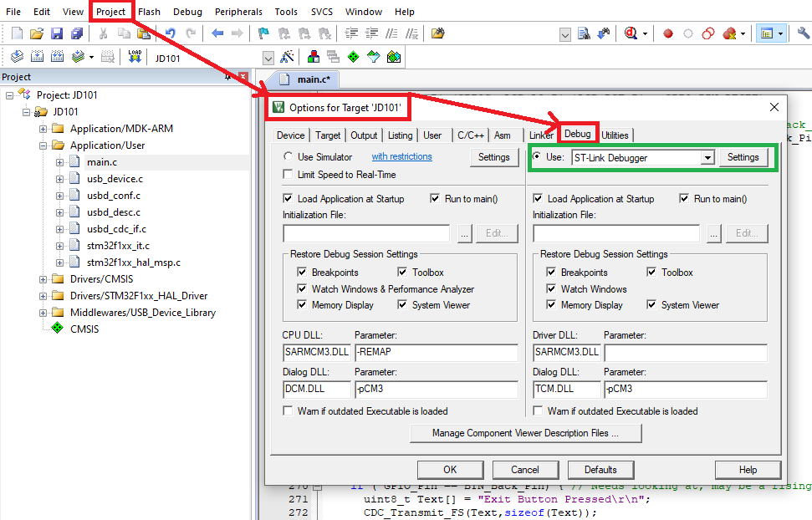Open the Flash menu
This screenshot has width=812, height=520.
149,12
